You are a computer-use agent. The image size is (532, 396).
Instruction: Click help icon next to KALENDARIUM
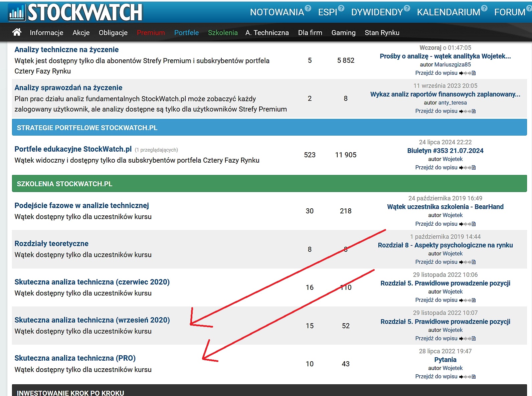click(484, 8)
